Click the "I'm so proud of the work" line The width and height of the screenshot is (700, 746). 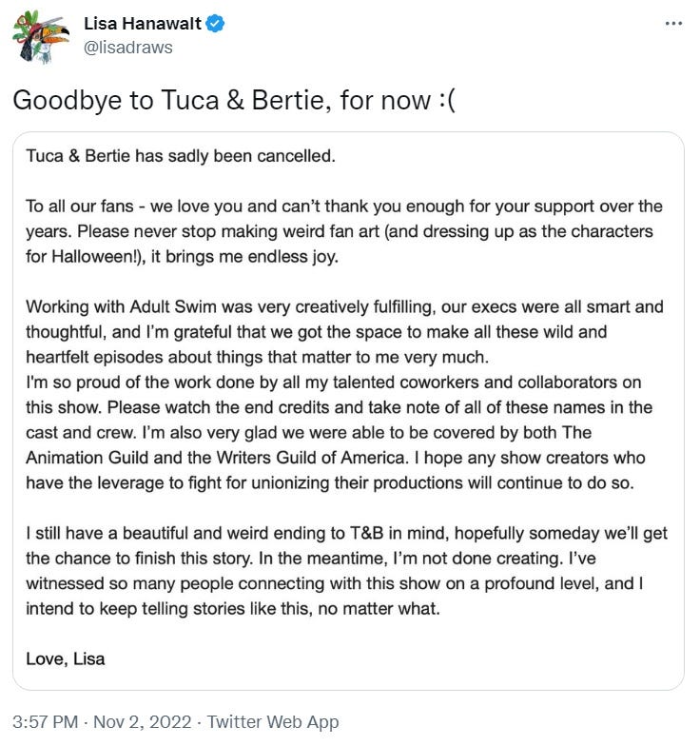tap(334, 383)
